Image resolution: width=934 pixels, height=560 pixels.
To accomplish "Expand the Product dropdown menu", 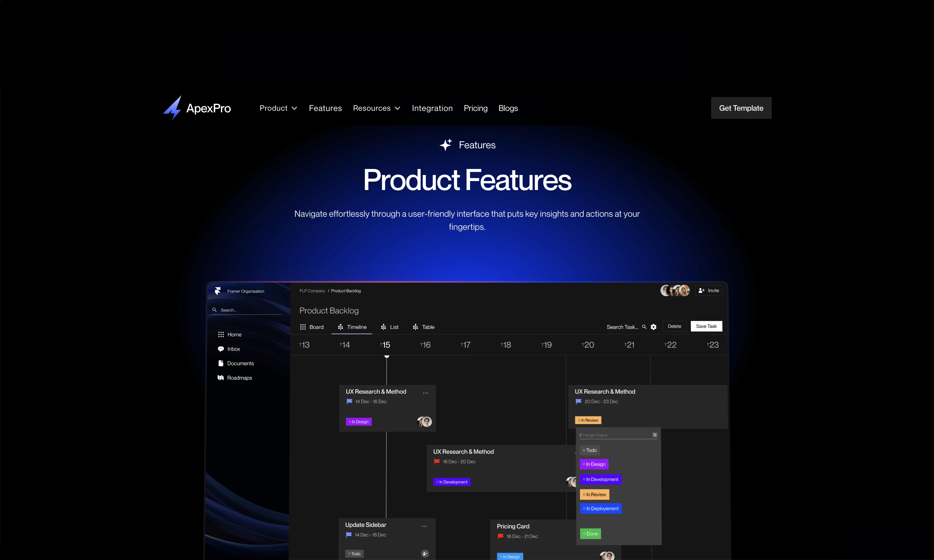I will [278, 108].
